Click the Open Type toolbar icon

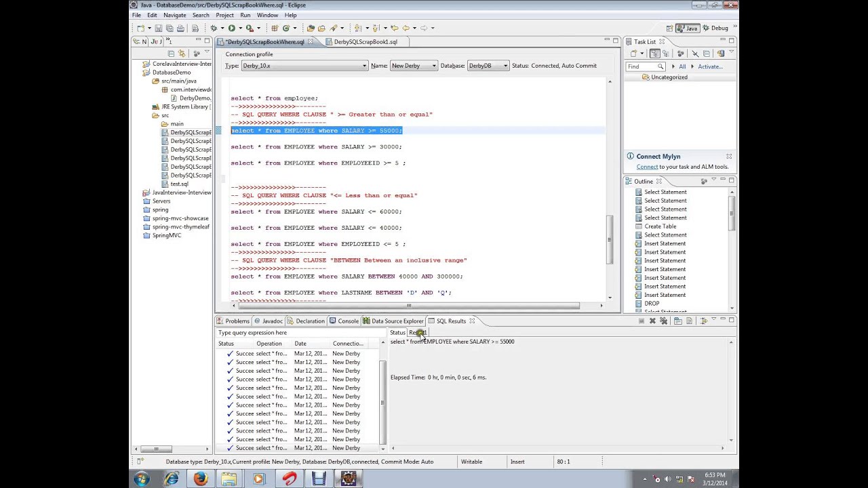311,28
